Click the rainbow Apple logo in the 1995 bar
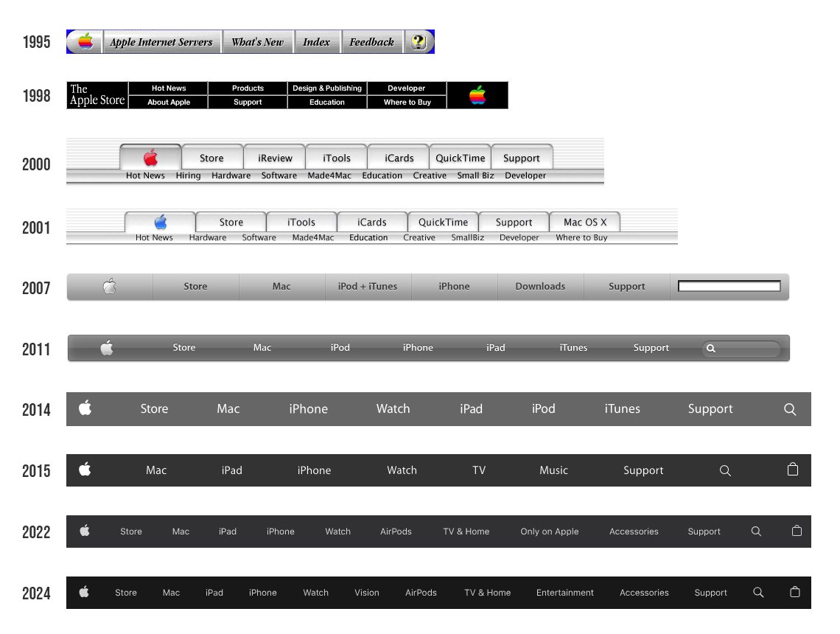The width and height of the screenshot is (840, 634). point(85,41)
